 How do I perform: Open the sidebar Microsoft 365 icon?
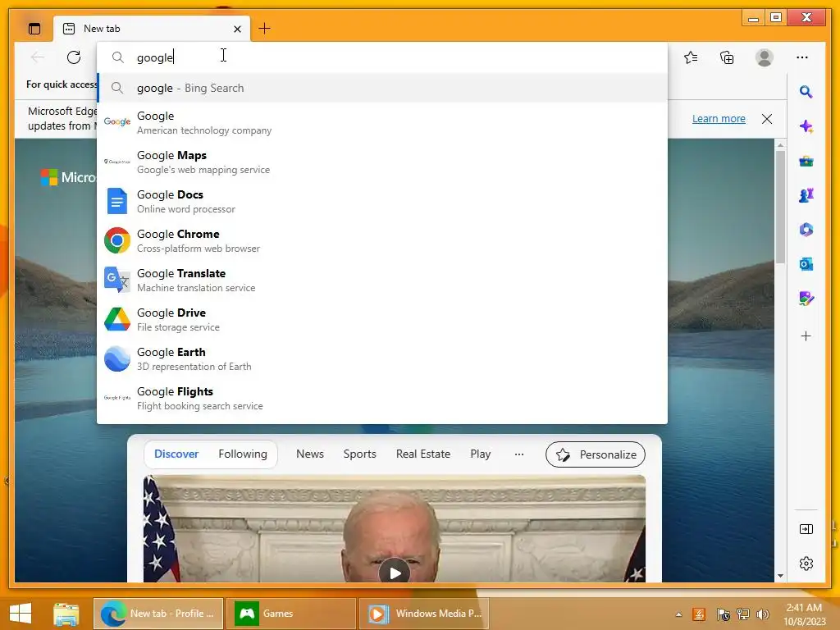pyautogui.click(x=806, y=230)
